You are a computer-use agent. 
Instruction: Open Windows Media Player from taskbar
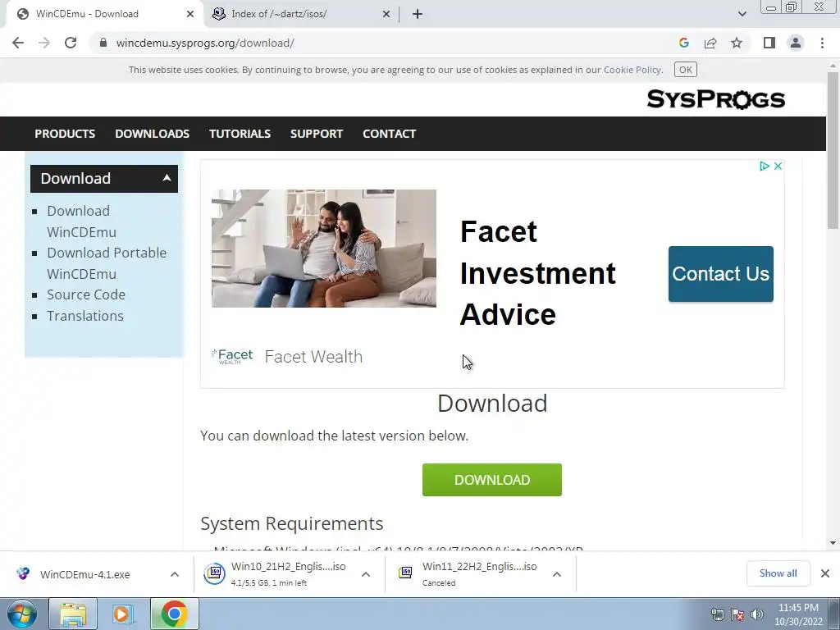pyautogui.click(x=123, y=614)
